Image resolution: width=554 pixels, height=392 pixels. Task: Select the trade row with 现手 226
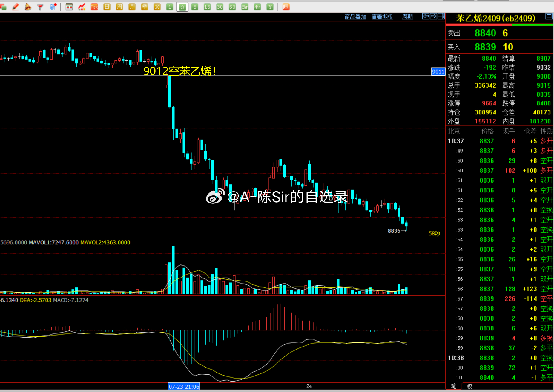click(500, 299)
